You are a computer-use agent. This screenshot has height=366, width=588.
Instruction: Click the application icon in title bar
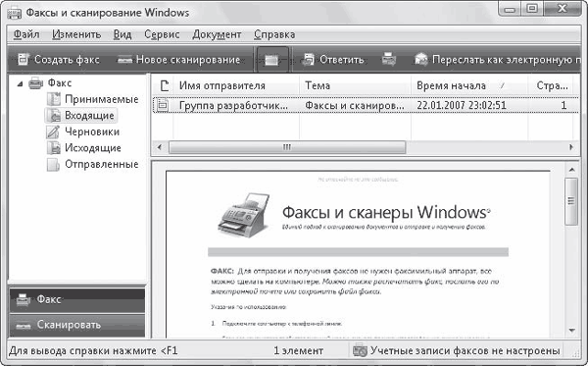pyautogui.click(x=15, y=14)
